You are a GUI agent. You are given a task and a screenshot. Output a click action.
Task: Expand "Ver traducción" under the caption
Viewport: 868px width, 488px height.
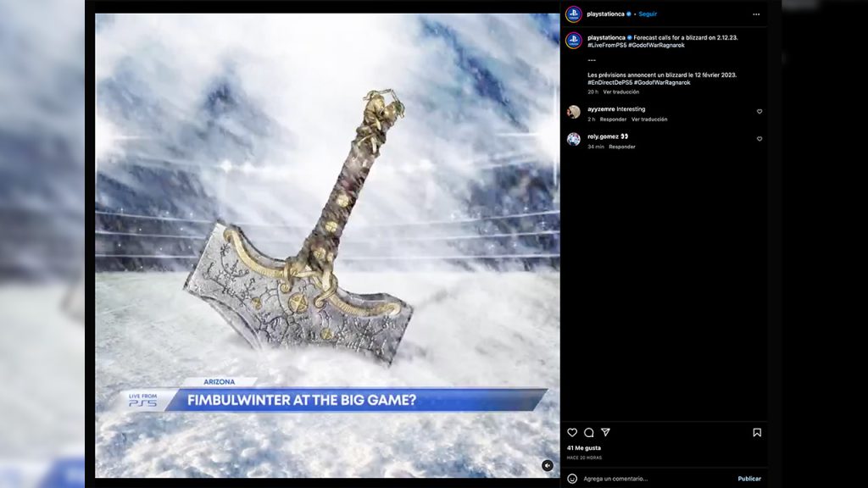[x=620, y=91]
